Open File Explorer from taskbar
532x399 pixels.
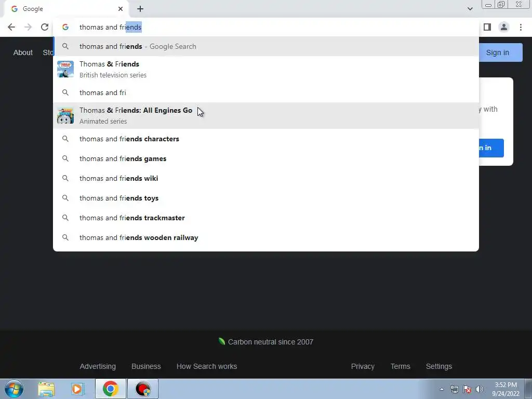pos(46,389)
